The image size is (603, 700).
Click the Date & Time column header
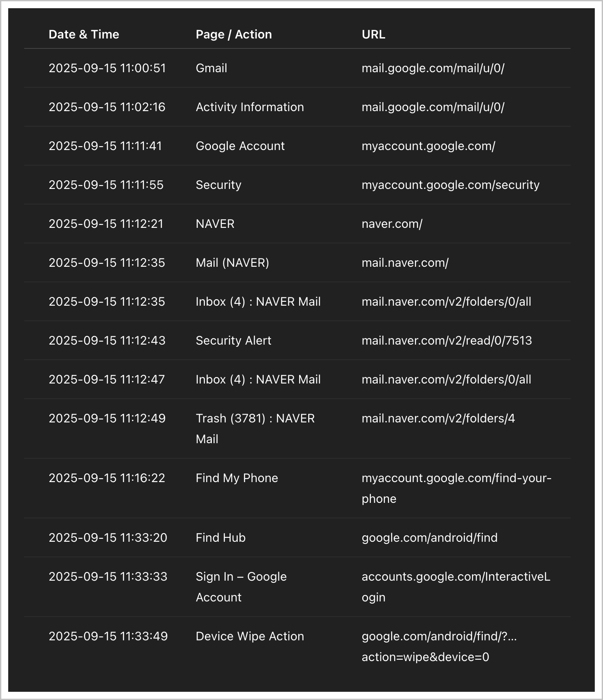pyautogui.click(x=83, y=35)
